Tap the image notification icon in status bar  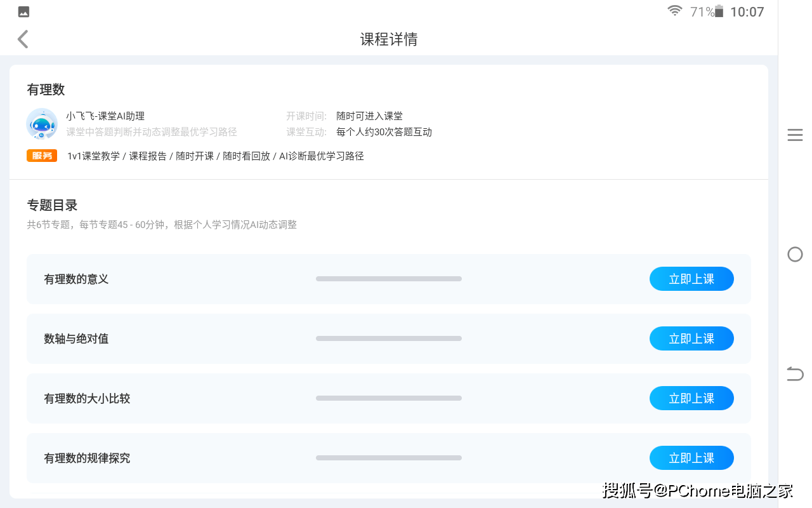(23, 11)
